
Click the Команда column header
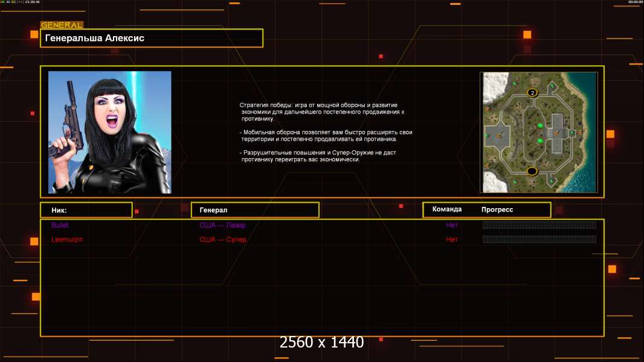point(447,209)
